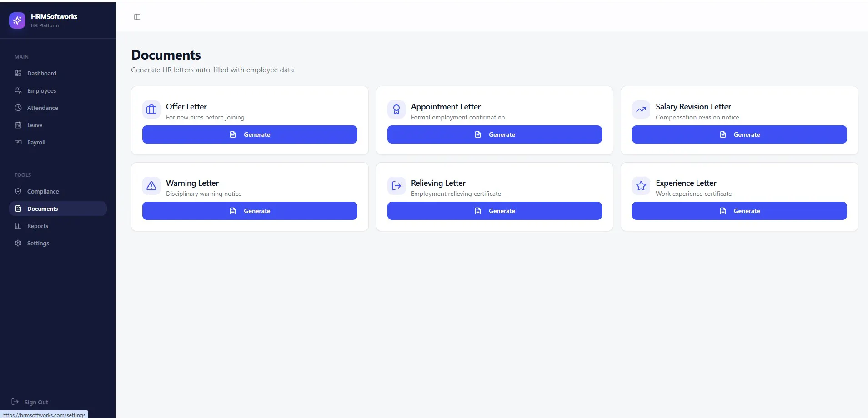Open the Attendance page
This screenshot has height=418, width=868.
point(58,108)
